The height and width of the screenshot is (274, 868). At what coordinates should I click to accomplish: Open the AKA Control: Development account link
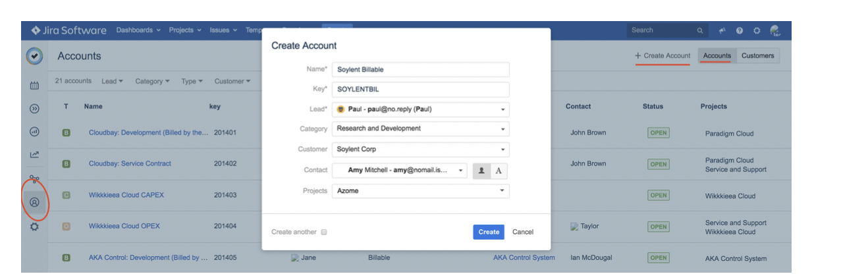[149, 258]
